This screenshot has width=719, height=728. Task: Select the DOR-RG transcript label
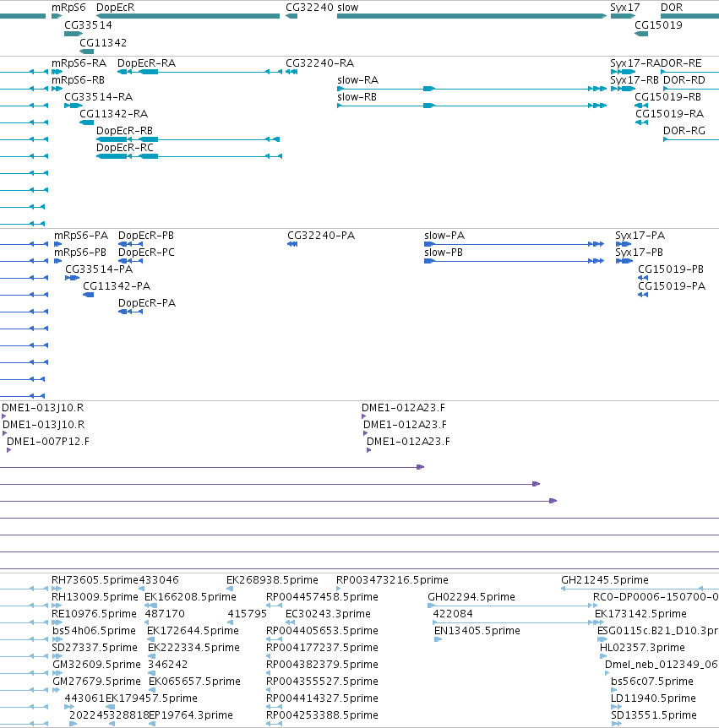click(684, 130)
